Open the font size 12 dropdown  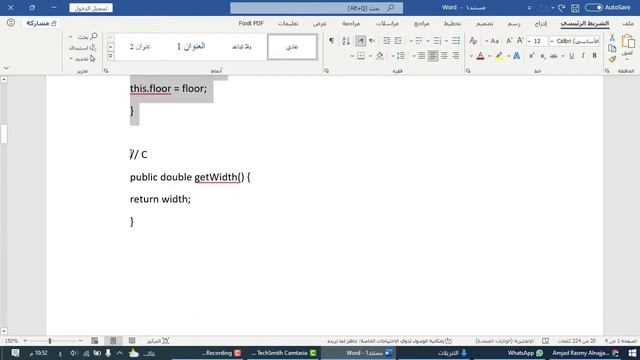pos(529,41)
